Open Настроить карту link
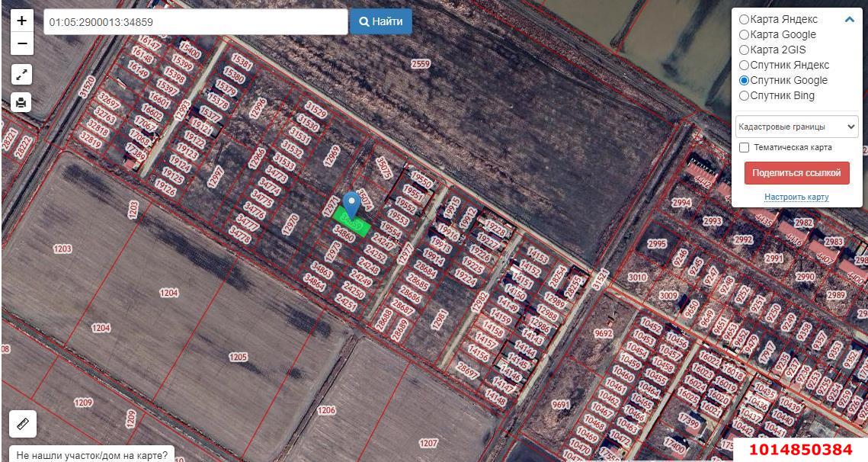Image resolution: width=868 pixels, height=462 pixels. 796,197
